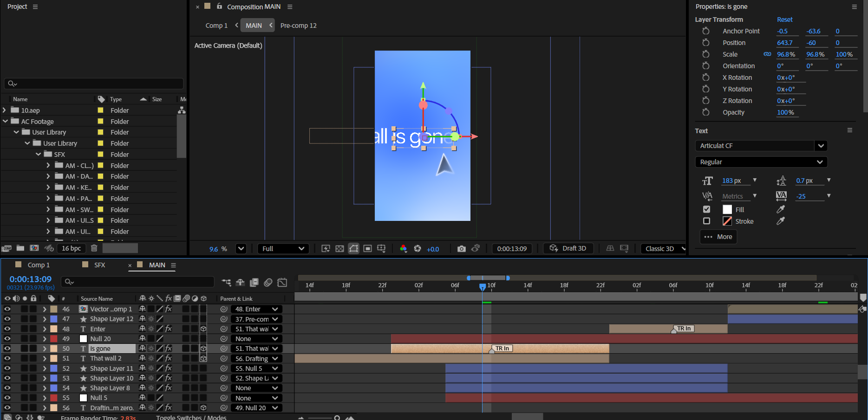The height and width of the screenshot is (420, 868).
Task: Toggle the transparency grid icon in the viewer
Action: [x=339, y=249]
